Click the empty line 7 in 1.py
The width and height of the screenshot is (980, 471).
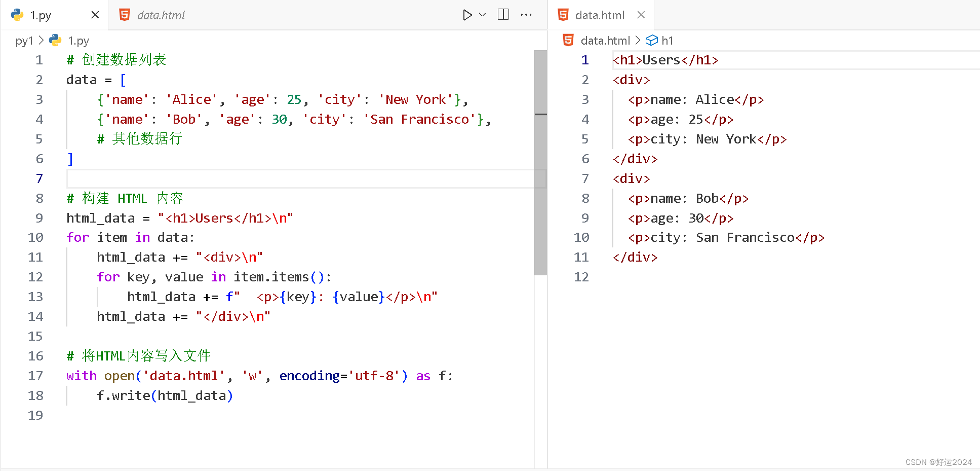tap(152, 178)
